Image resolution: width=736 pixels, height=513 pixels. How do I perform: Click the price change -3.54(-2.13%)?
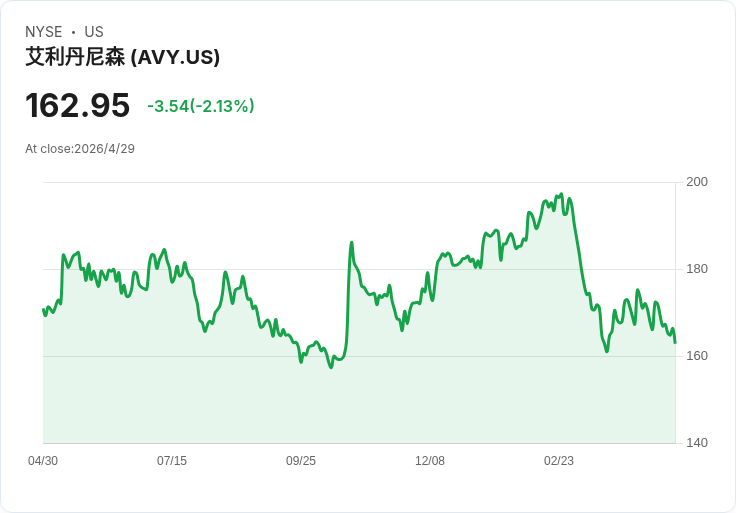[x=201, y=106]
